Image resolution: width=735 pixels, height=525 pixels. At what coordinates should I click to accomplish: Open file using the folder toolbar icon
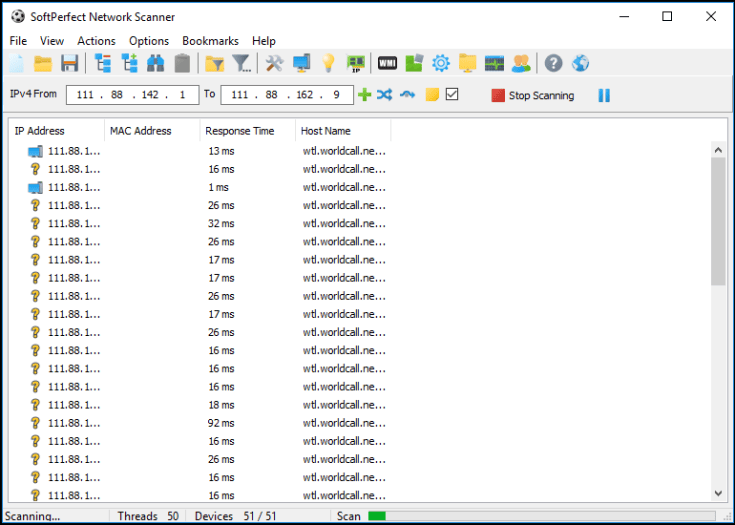tap(43, 63)
